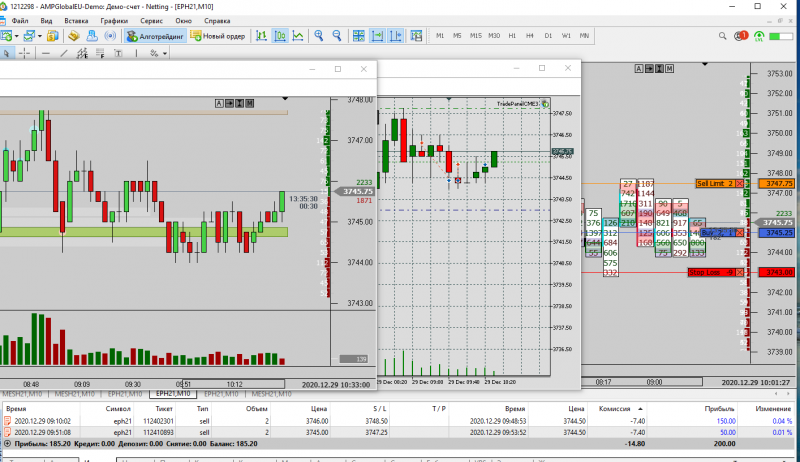
Task: Cancel the Sell Limit order with X
Action: tap(740, 184)
